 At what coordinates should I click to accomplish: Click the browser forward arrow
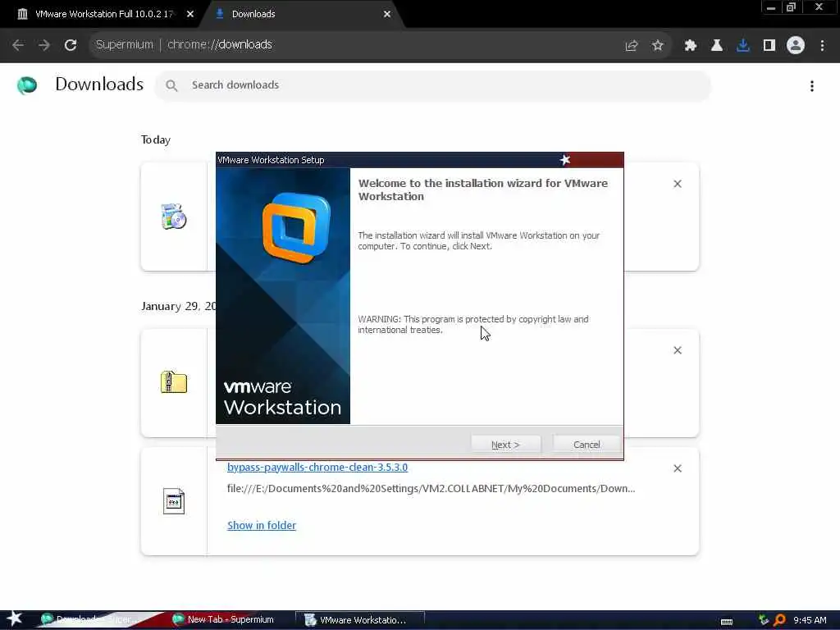click(44, 45)
